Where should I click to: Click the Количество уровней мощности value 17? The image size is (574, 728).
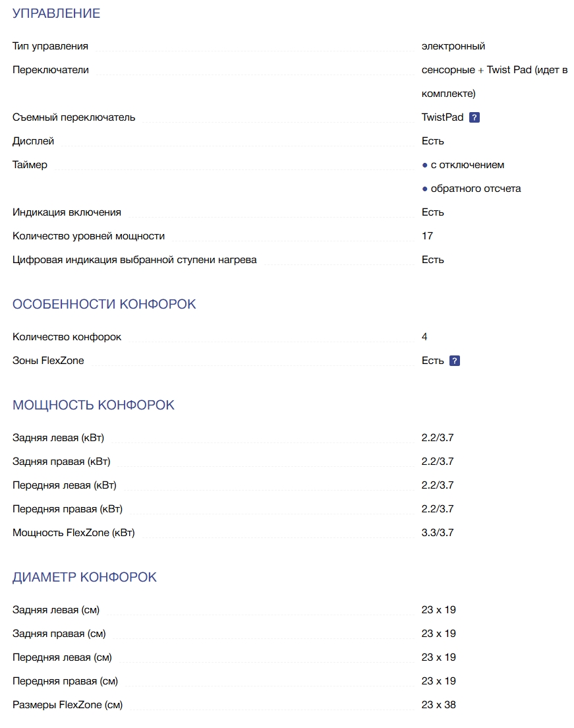point(427,236)
